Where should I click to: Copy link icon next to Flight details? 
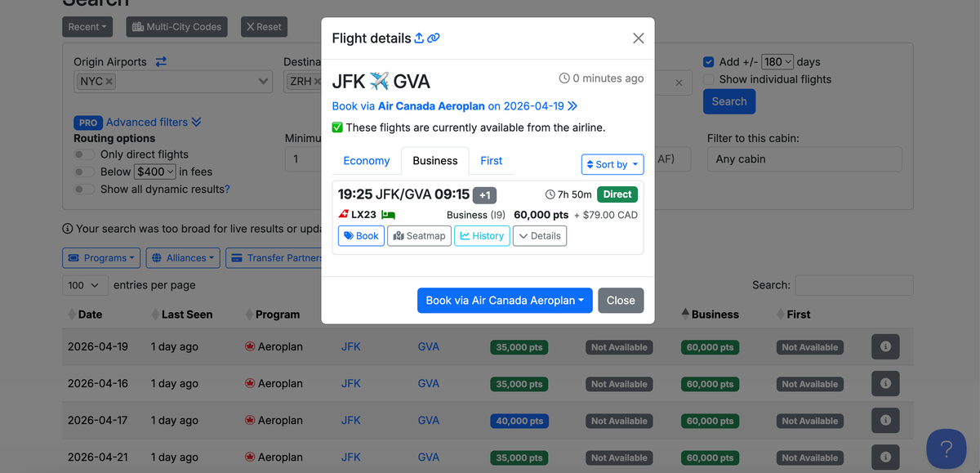pyautogui.click(x=434, y=38)
